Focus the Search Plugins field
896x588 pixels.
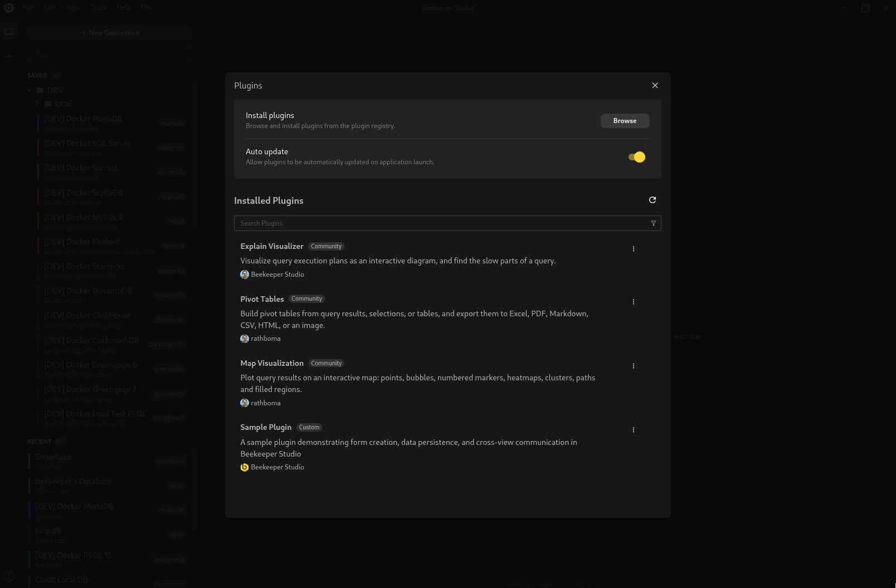pos(447,223)
